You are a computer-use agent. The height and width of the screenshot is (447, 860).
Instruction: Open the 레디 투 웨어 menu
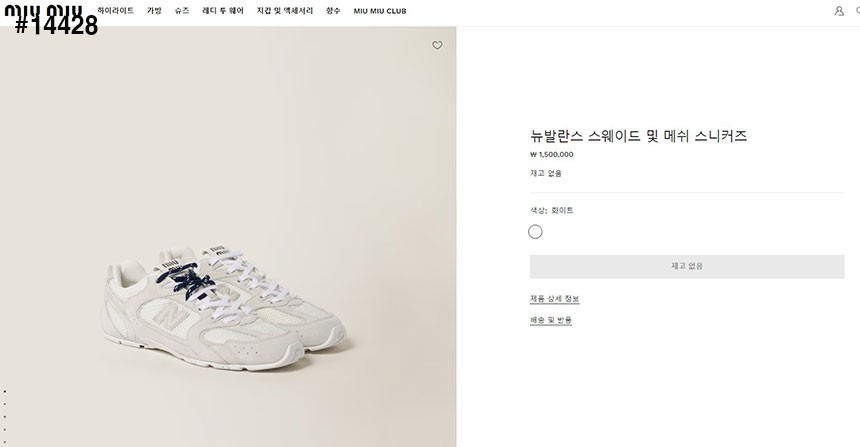click(x=223, y=11)
